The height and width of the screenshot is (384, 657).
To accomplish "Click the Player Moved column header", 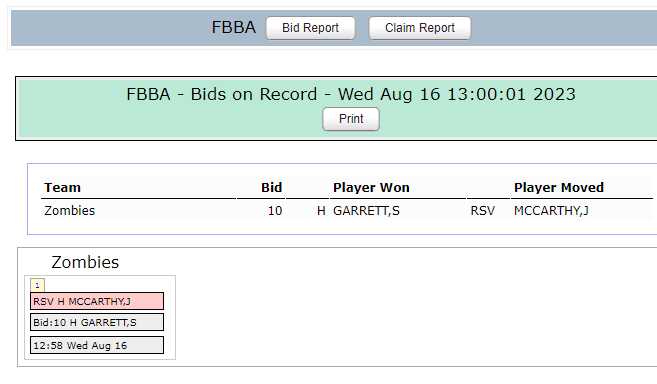I will [559, 187].
